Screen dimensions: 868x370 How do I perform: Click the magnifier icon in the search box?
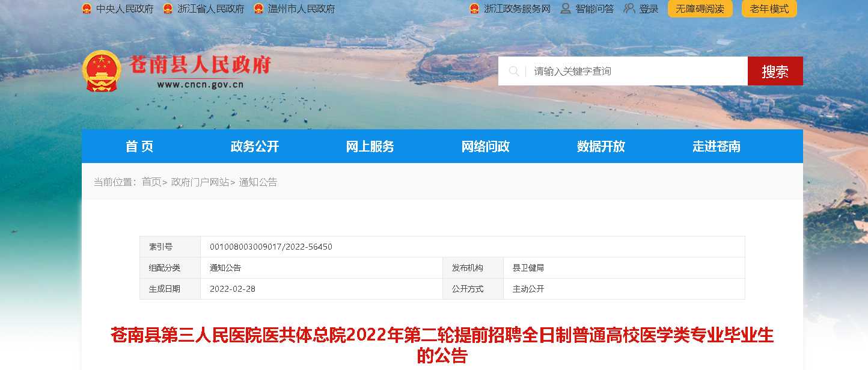(x=514, y=71)
